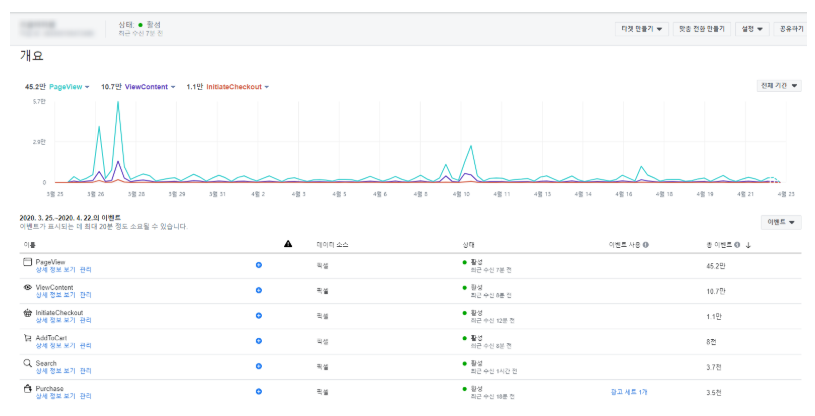Image resolution: width=815 pixels, height=416 pixels.
Task: Click the Purchase shopping bag icon
Action: click(28, 388)
